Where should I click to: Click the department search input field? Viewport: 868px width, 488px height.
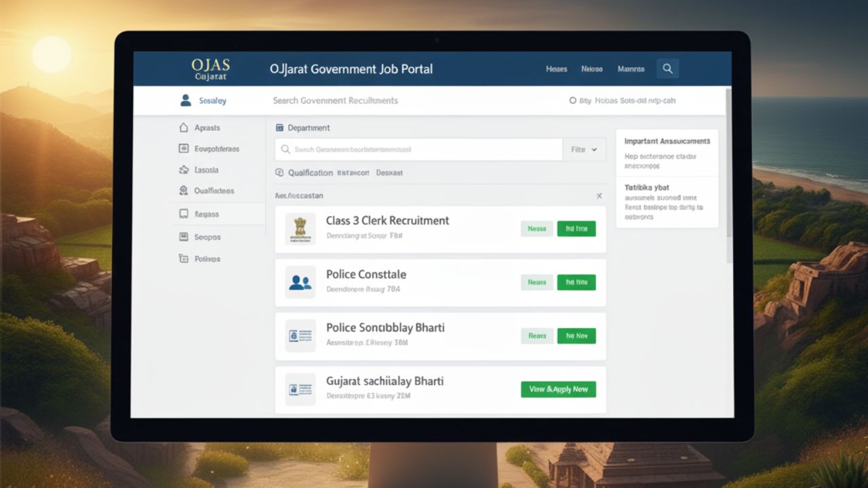[418, 150]
